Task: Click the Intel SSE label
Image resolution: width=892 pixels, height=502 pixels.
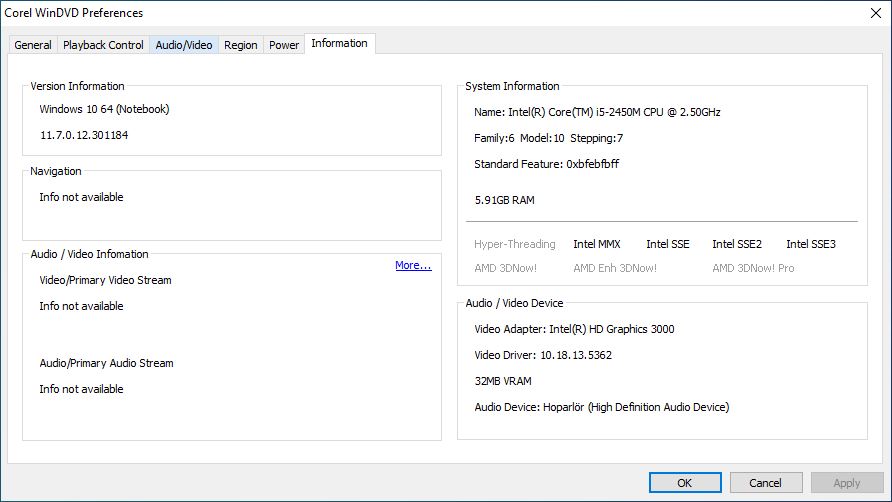Action: pos(668,244)
